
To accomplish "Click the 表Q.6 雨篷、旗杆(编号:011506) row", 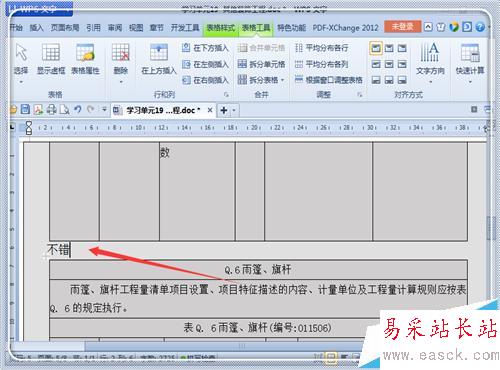I will (257, 328).
